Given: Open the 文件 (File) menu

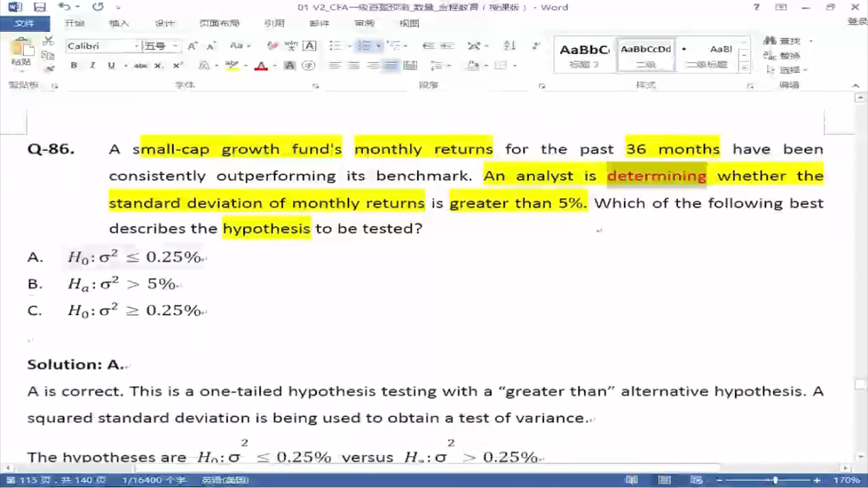Looking at the screenshot, I should pos(24,24).
